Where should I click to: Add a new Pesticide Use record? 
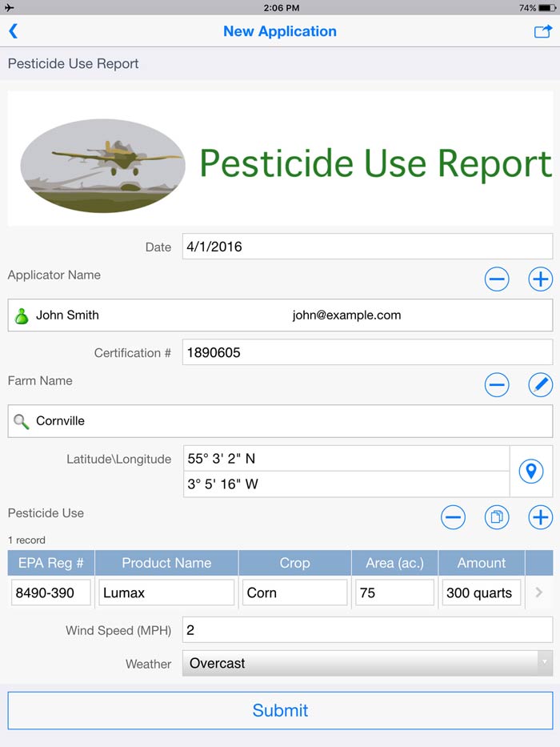click(x=541, y=517)
